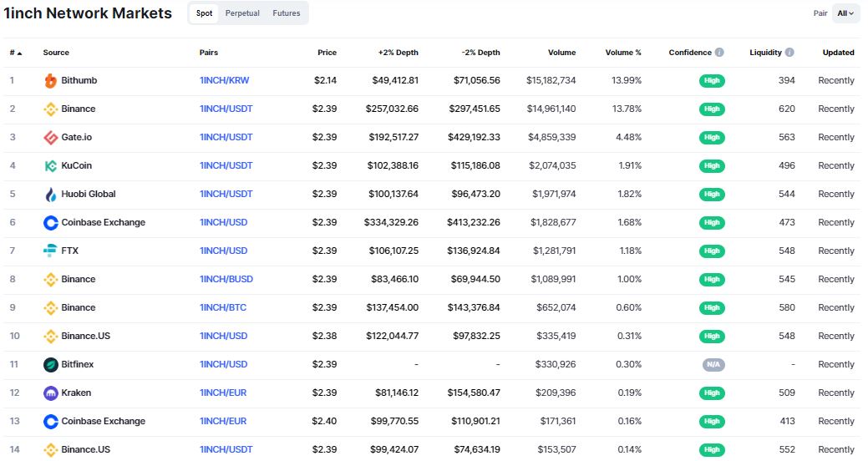Sort by the +2% Depth column
The width and height of the screenshot is (868, 461).
coord(398,53)
